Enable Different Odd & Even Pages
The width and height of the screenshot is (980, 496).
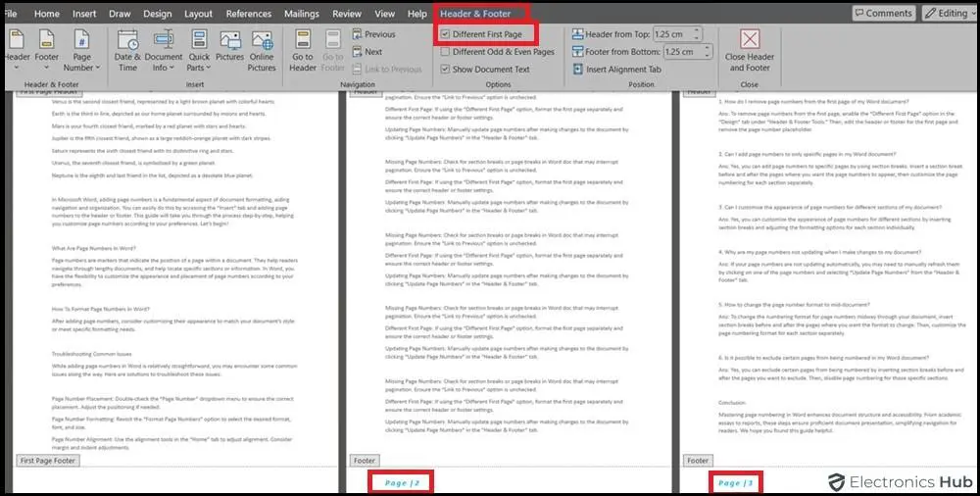point(446,52)
